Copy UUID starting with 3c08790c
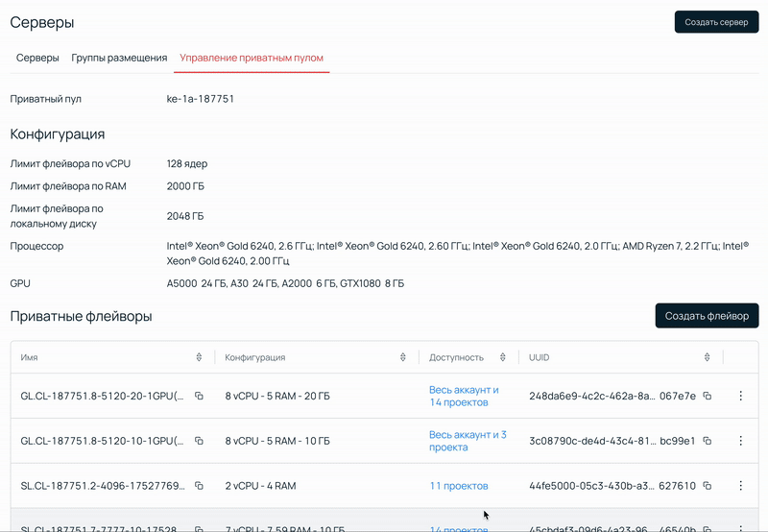 [707, 441]
